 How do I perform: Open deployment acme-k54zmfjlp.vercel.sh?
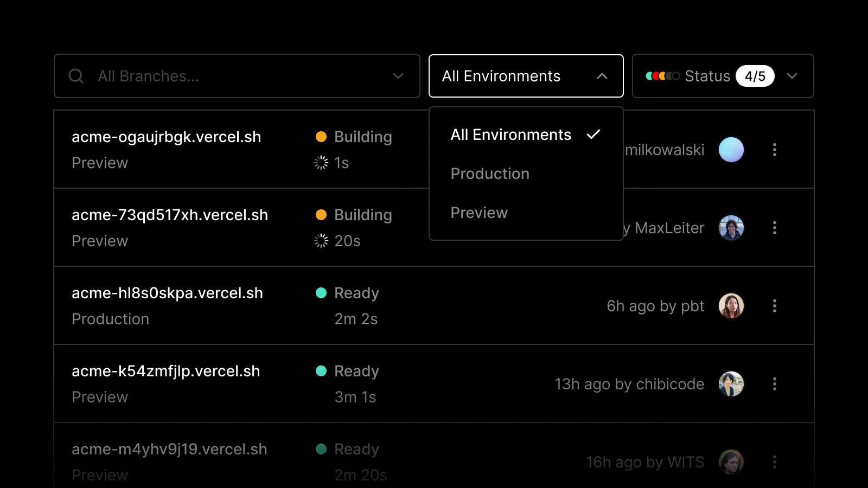pyautogui.click(x=166, y=371)
